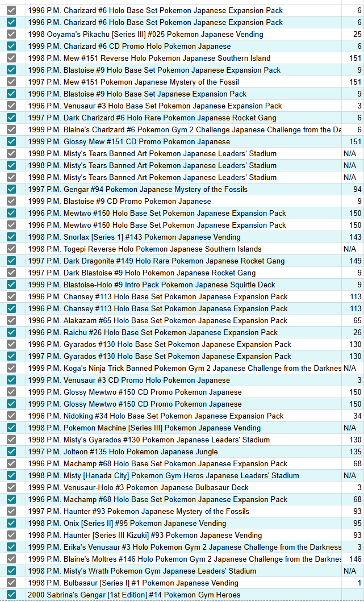Uncheck the Blastoise #9 CD Promo row checkbox
Viewport: 364px width, 602px height.
tap(11, 201)
